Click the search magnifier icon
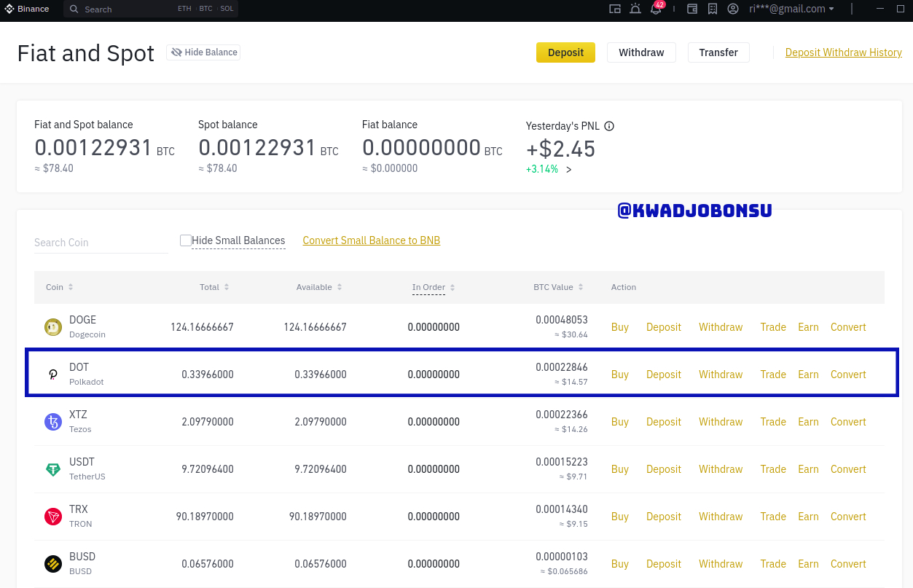Viewport: 913px width, 588px height. click(x=74, y=9)
